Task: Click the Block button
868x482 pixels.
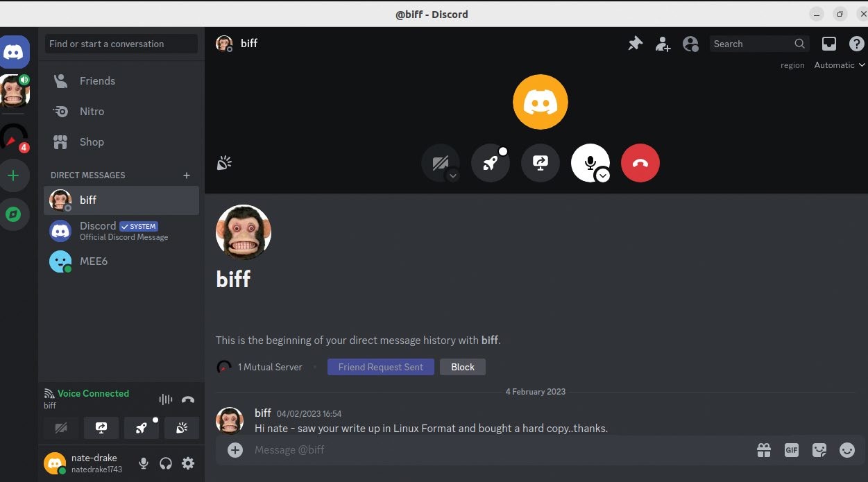Action: click(463, 367)
